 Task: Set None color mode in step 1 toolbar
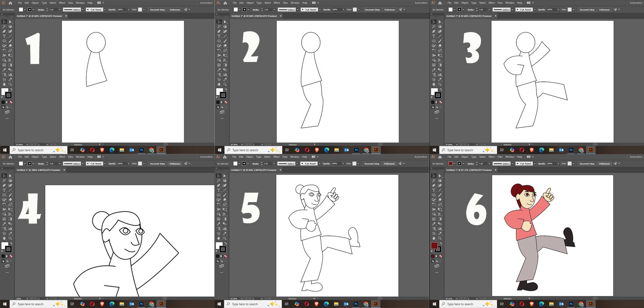(x=11, y=102)
